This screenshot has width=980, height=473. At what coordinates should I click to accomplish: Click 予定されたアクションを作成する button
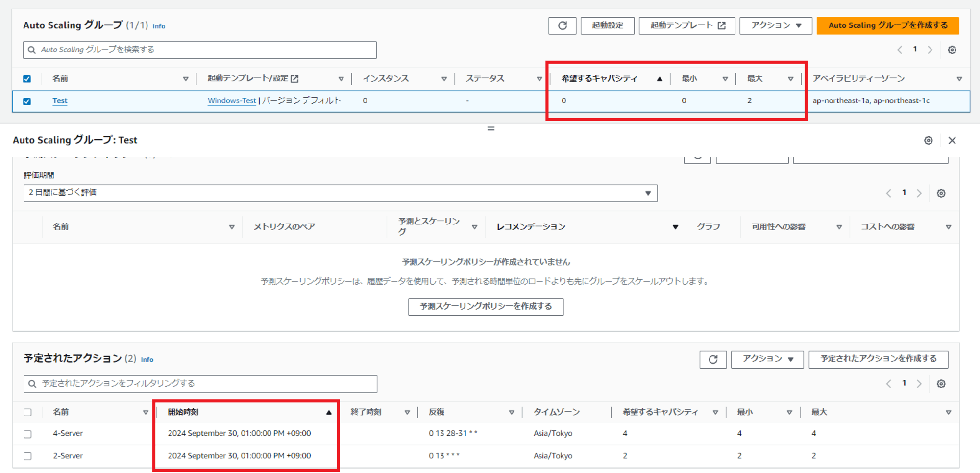[879, 359]
